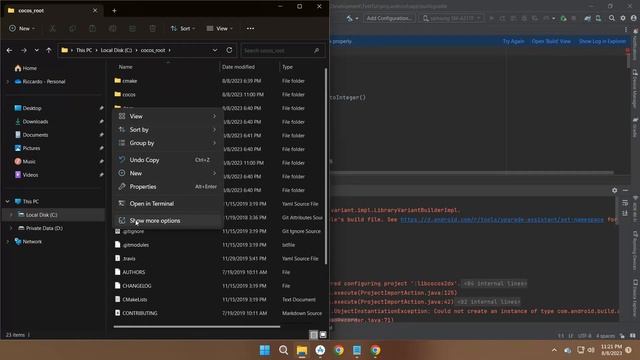Click Show Log in Explorer link
The image size is (640, 360).
pos(602,41)
